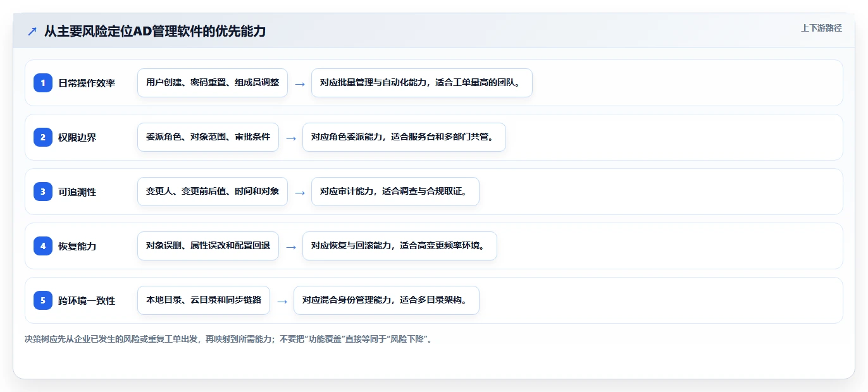Image resolution: width=868 pixels, height=392 pixels.
Task: Click the 上下游路径 label
Action: point(821,28)
